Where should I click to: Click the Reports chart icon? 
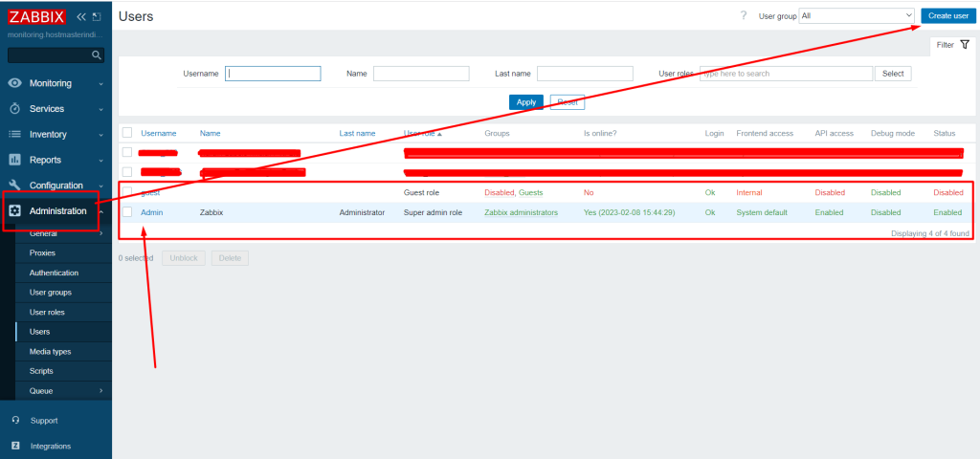coord(14,161)
